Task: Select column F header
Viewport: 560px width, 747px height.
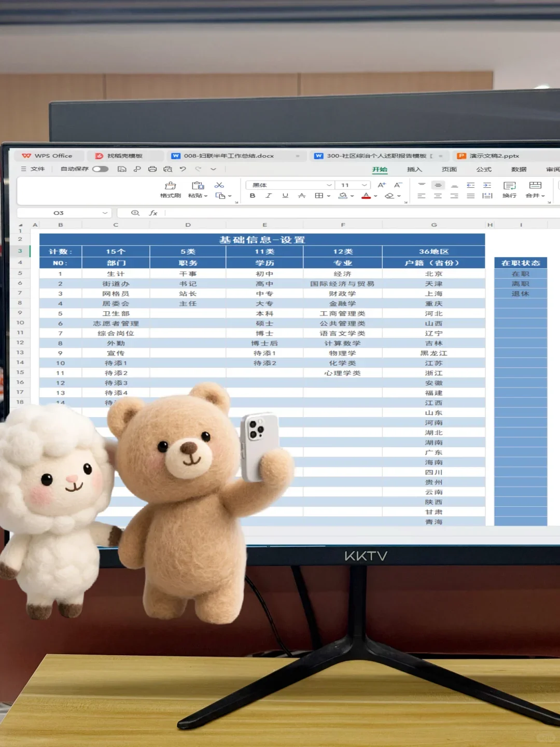Action: [343, 225]
